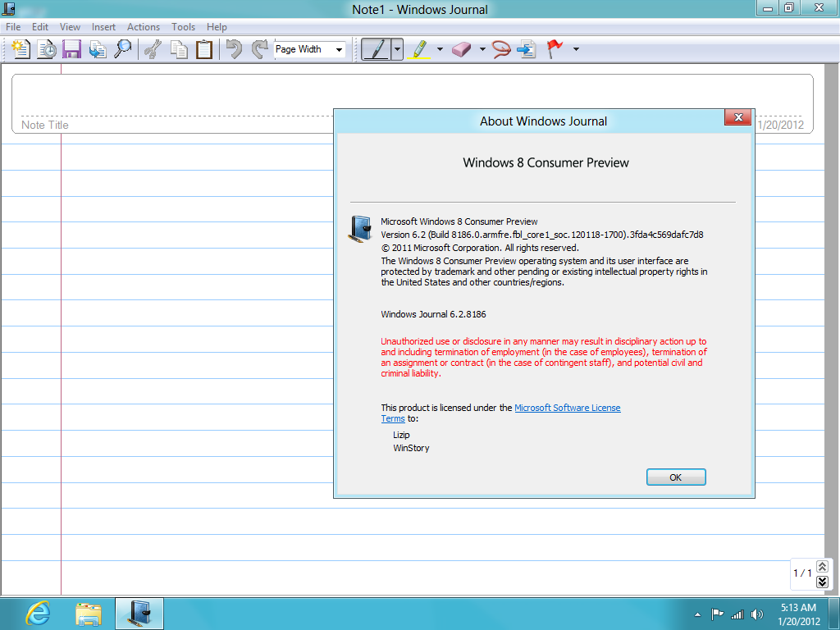840x630 pixels.
Task: Click the Windows Journal icon in About dialog
Action: point(361,229)
